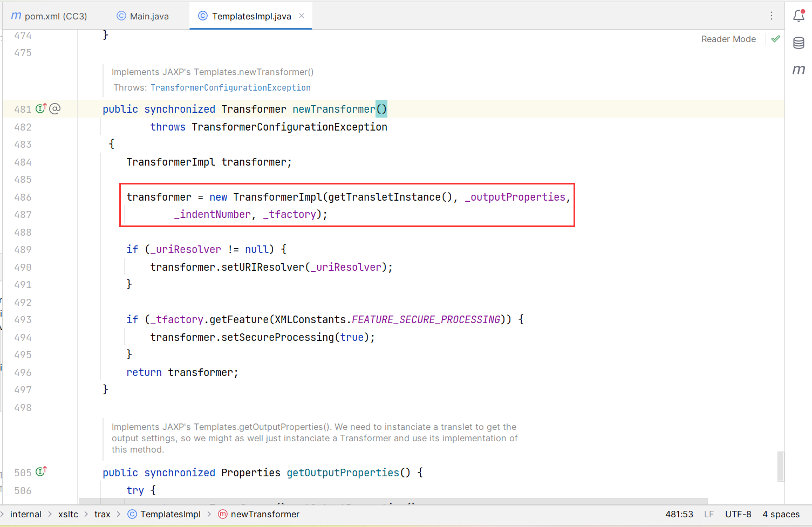Switch to the pom.xml (CC3) tab
This screenshot has width=812, height=527.
coord(49,16)
